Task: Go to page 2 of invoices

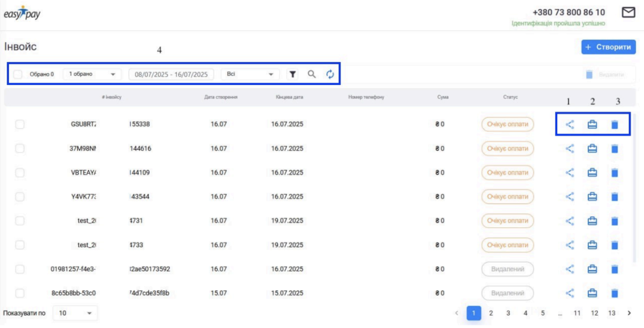Action: (491, 313)
